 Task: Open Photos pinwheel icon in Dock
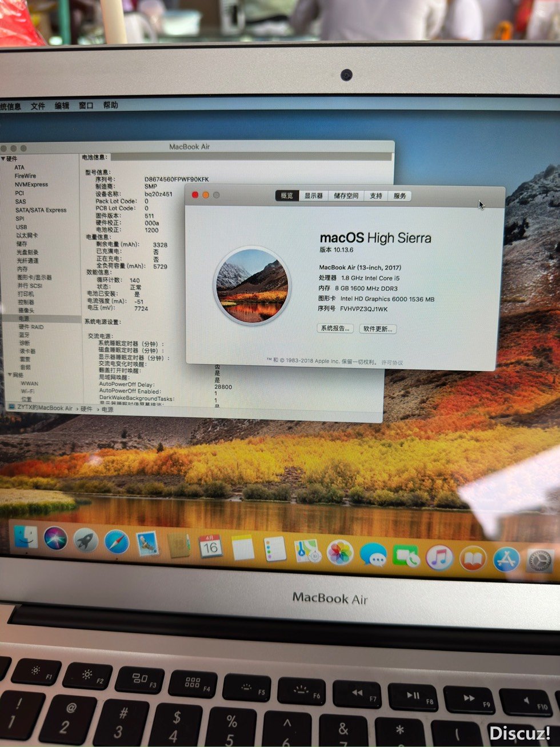pos(340,553)
